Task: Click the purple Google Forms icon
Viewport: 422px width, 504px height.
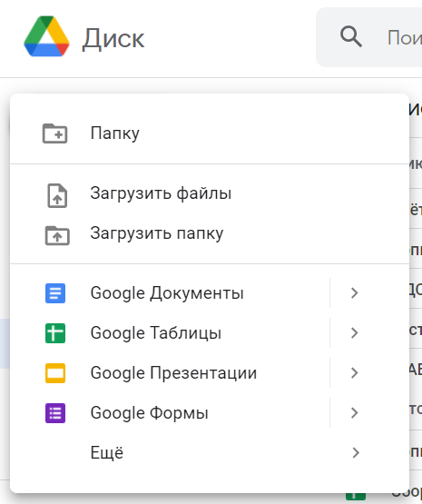Action: [55, 412]
